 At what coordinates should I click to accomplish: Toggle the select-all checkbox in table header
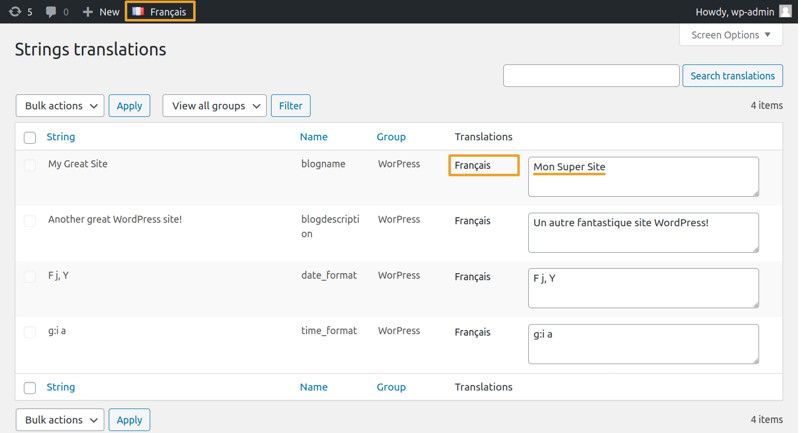(x=30, y=137)
